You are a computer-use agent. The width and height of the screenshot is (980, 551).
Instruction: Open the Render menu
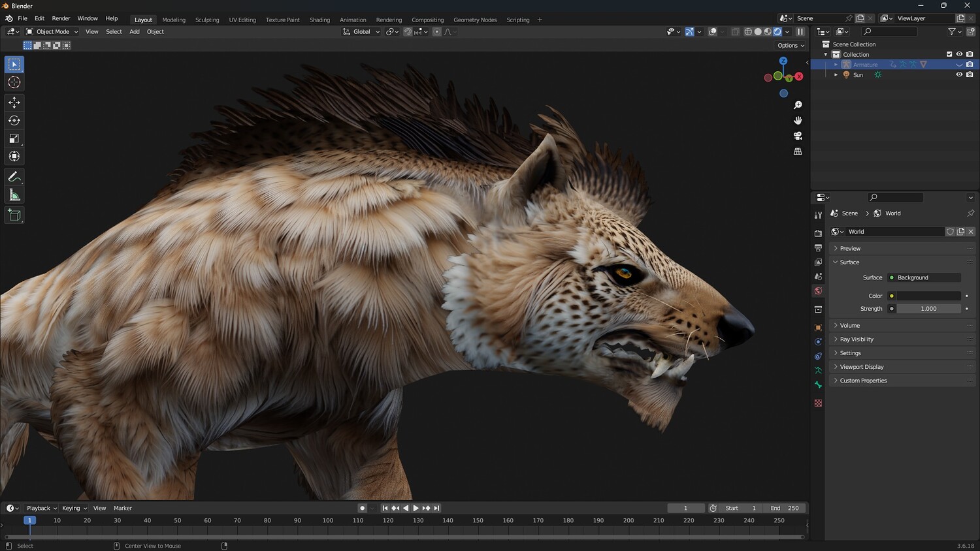pos(61,18)
